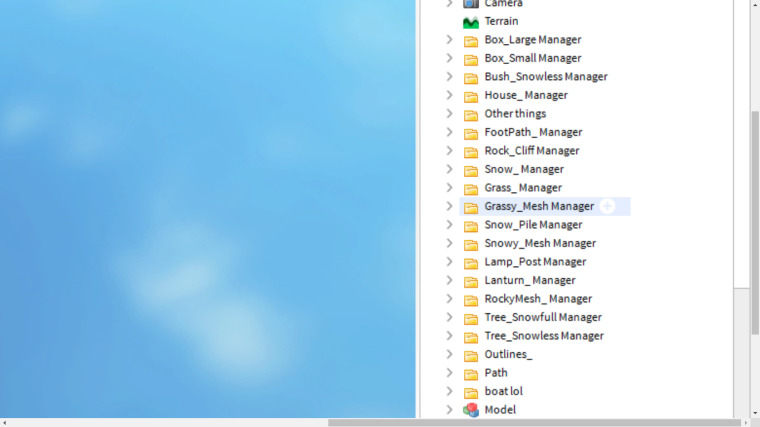Image resolution: width=760 pixels, height=427 pixels.
Task: Expand the FootPath_ Manager folder
Action: [449, 132]
